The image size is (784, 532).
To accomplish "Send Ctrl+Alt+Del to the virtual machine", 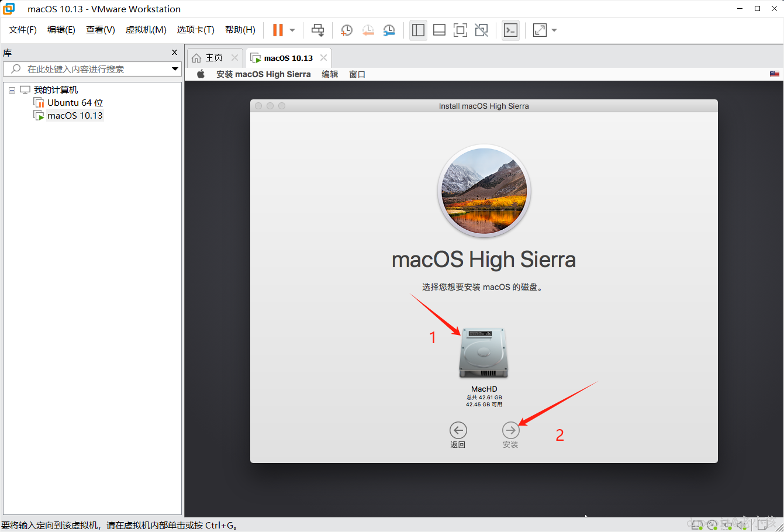I will click(x=317, y=30).
